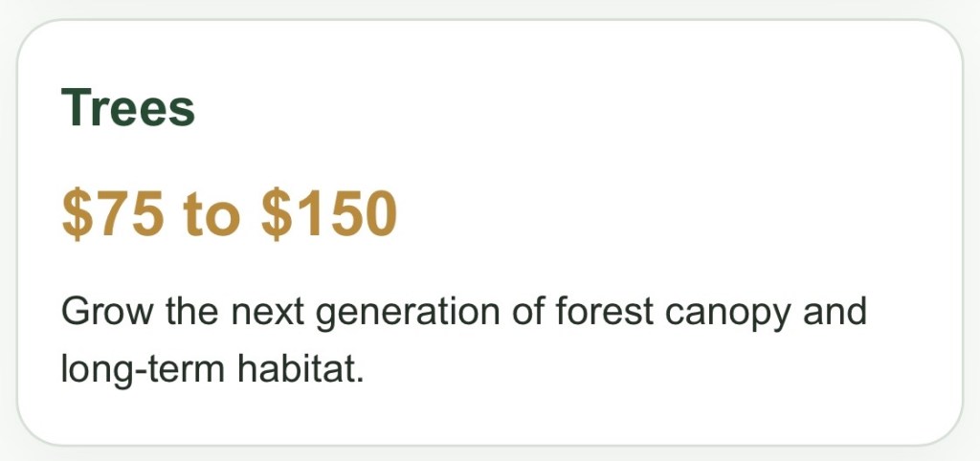Click the blank card space right of the price

(670, 213)
